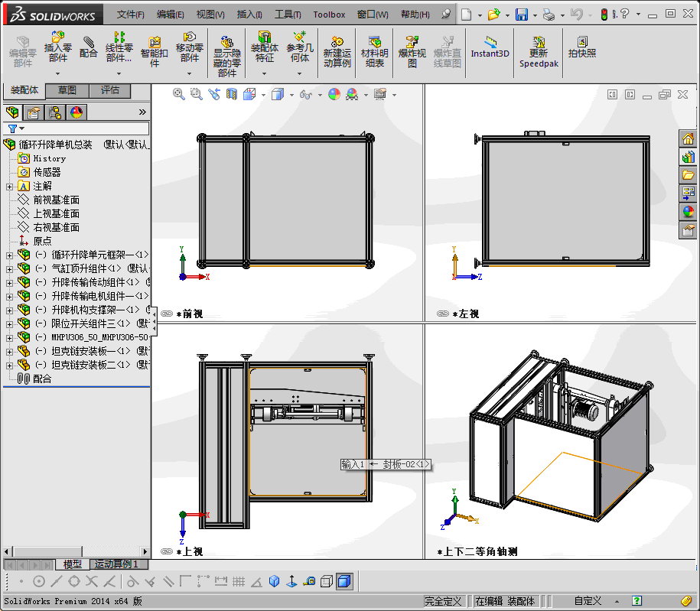700x611 pixels.
Task: Click the Print icon in title toolbar
Action: click(549, 15)
